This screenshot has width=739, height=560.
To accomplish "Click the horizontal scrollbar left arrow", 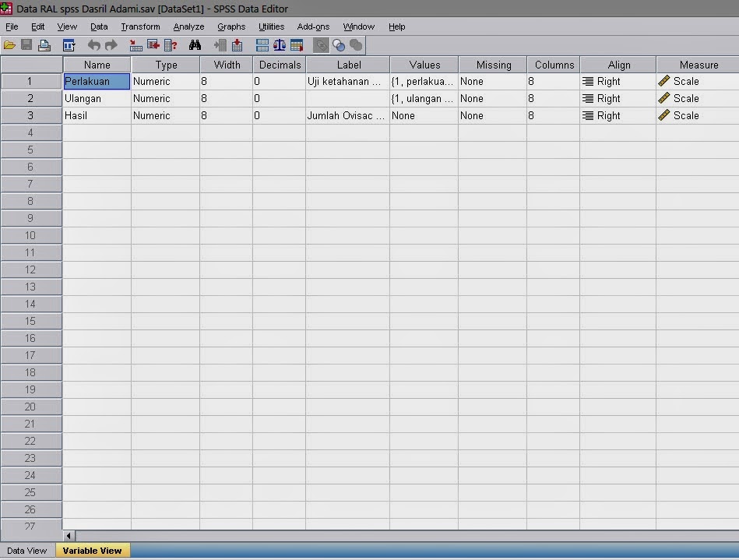I will point(69,536).
